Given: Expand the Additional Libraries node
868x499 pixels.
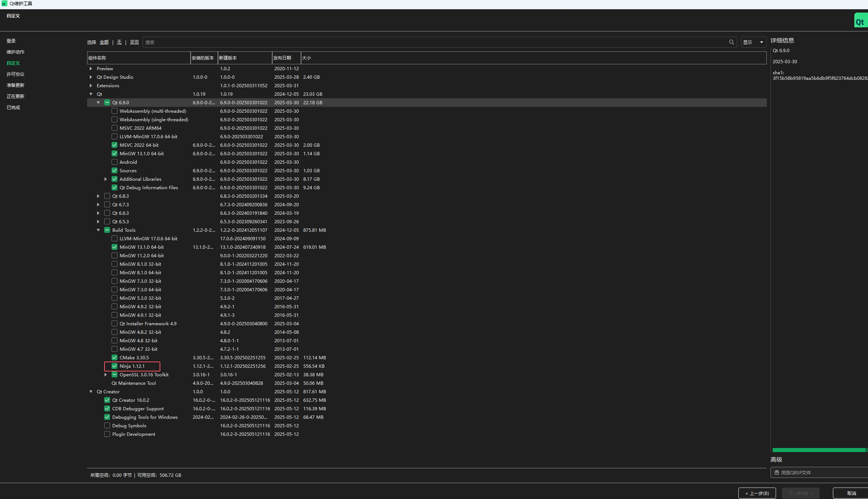Looking at the screenshot, I should tap(106, 179).
